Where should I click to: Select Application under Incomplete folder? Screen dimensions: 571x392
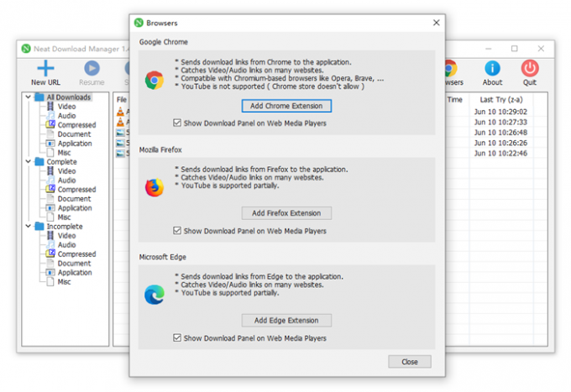[75, 273]
